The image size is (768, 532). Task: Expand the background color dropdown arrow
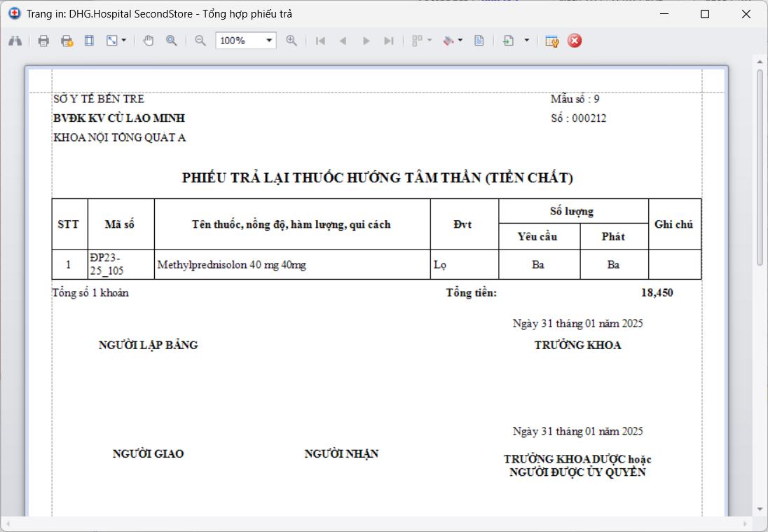460,41
